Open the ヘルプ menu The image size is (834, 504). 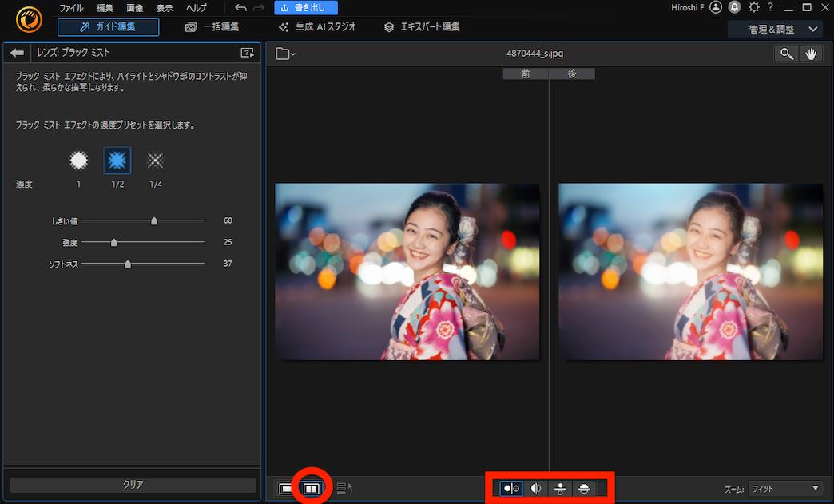(x=197, y=8)
